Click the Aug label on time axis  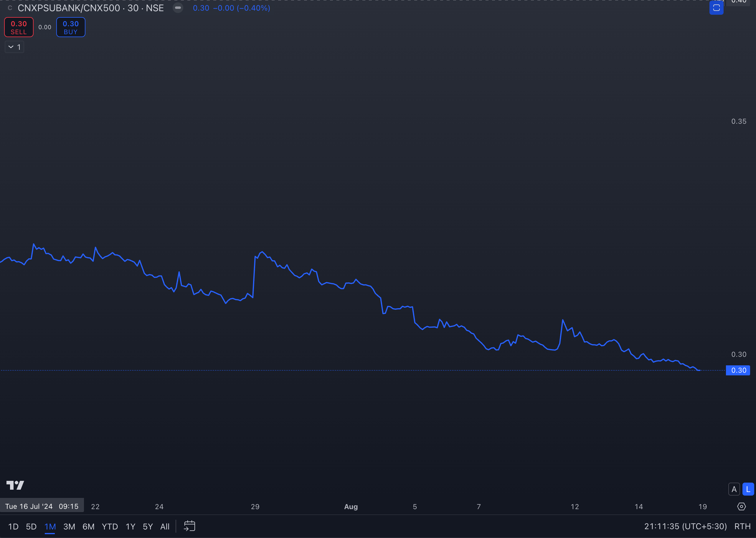(351, 506)
